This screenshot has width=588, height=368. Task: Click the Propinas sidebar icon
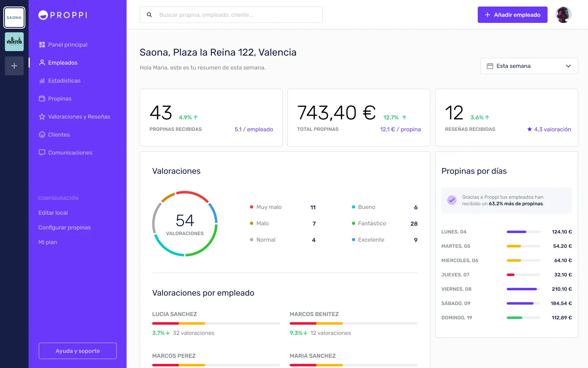click(42, 99)
